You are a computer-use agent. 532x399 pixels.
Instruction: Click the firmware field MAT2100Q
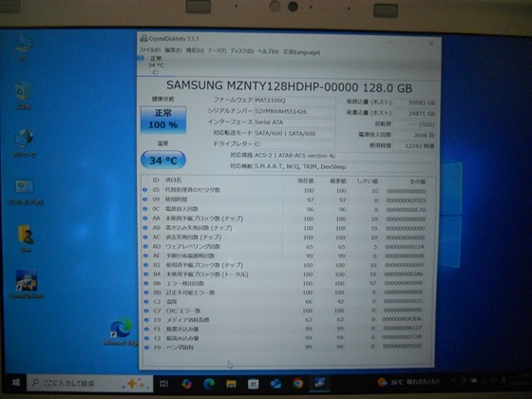tap(294, 101)
